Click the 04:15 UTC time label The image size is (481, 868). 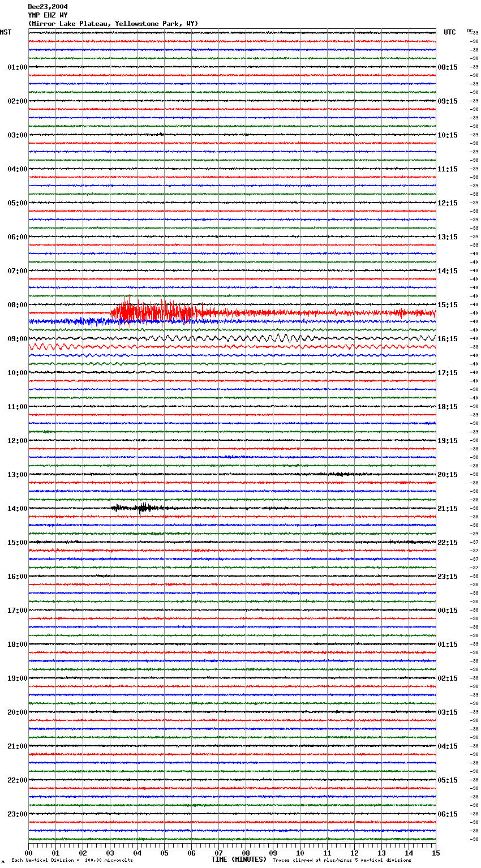point(448,746)
